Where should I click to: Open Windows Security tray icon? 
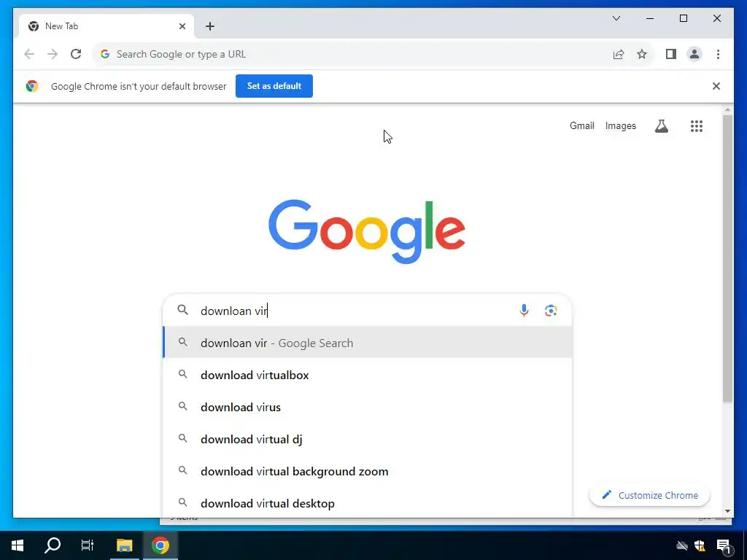tap(700, 545)
